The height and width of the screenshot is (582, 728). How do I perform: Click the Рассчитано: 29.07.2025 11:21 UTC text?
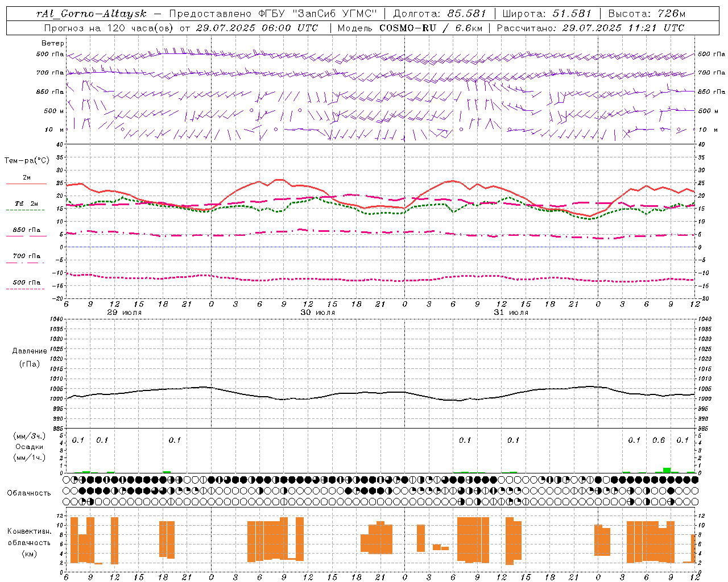click(x=590, y=28)
